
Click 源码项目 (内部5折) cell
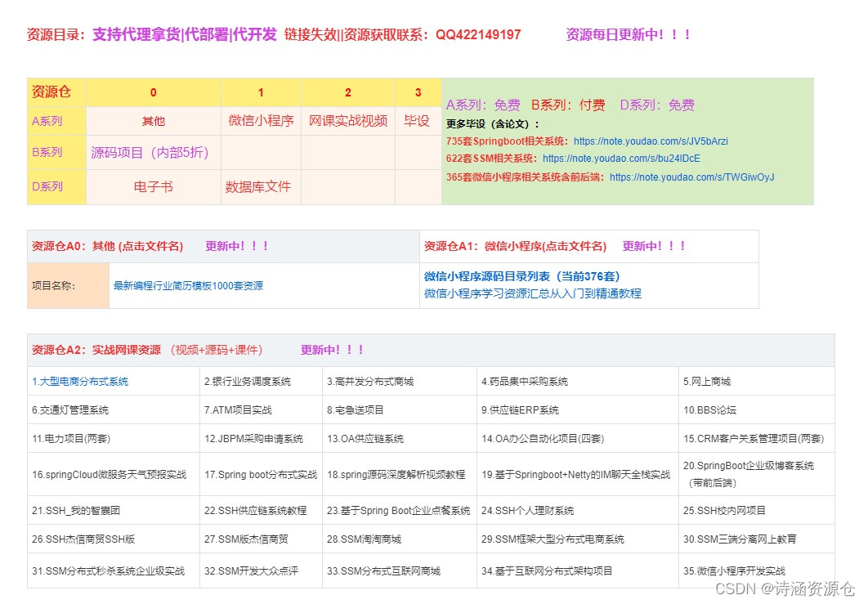click(x=154, y=152)
